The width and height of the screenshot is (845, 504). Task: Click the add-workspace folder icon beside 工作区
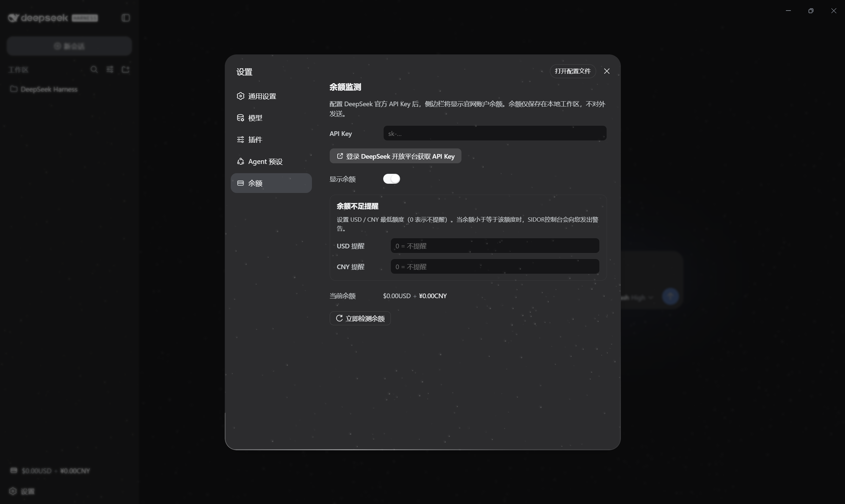point(125,70)
